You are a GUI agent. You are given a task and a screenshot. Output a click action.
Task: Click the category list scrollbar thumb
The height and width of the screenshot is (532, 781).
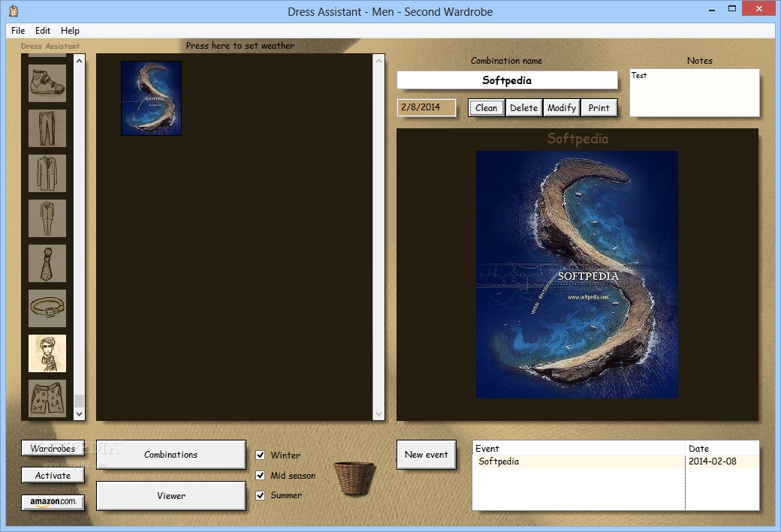click(x=79, y=401)
